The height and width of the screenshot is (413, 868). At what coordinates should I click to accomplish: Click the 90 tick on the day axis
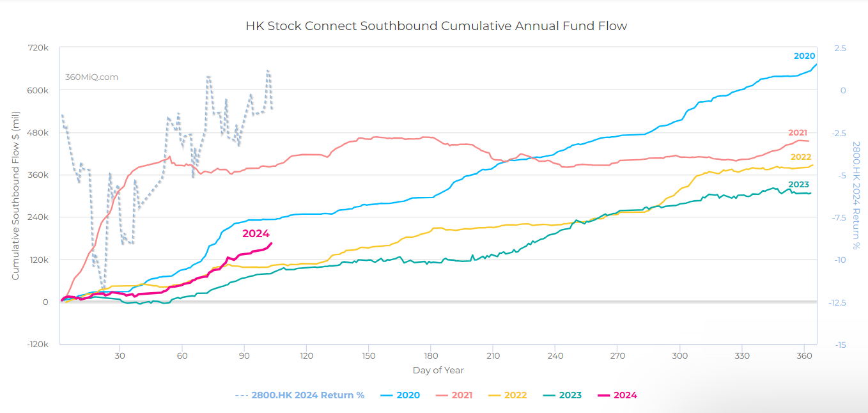pyautogui.click(x=244, y=355)
